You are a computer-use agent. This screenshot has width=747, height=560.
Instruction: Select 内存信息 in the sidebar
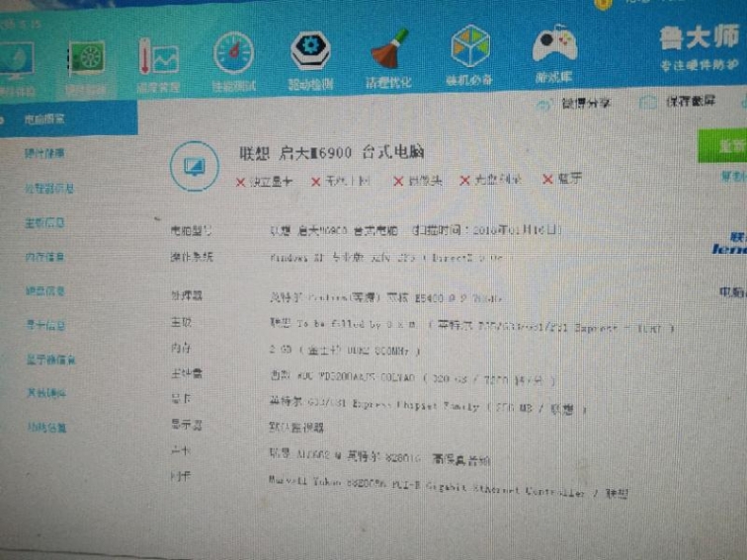[44, 257]
